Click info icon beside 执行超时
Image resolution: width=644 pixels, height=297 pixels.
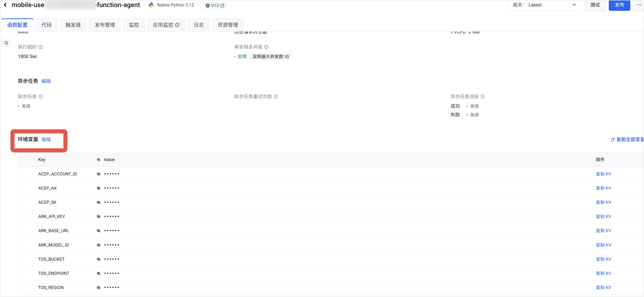tap(40, 47)
